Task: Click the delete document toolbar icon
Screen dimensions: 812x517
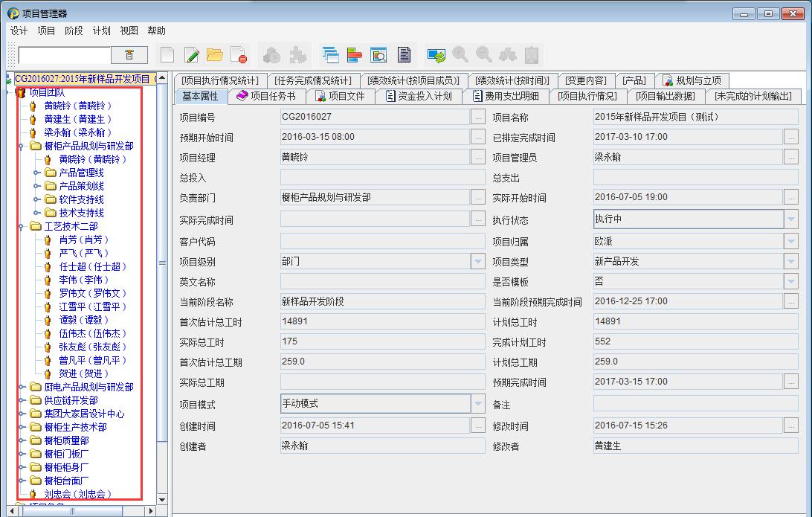Action: (x=239, y=54)
